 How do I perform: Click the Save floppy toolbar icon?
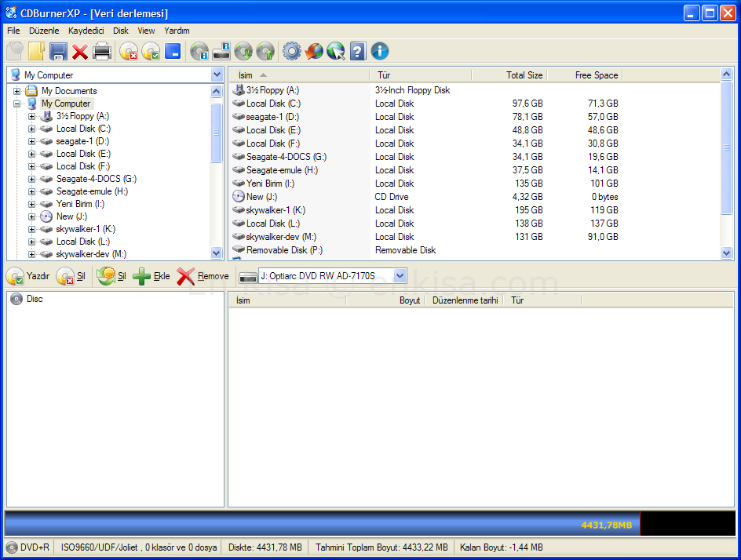pyautogui.click(x=58, y=51)
